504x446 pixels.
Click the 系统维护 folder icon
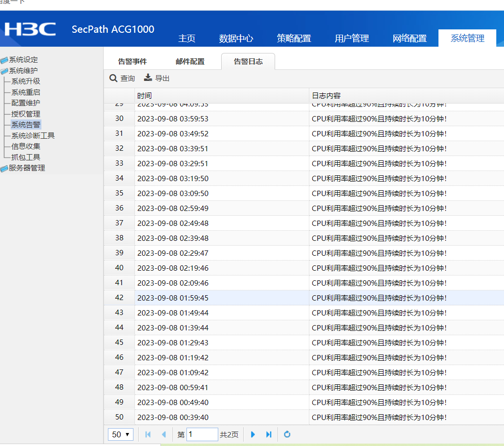pos(4,71)
